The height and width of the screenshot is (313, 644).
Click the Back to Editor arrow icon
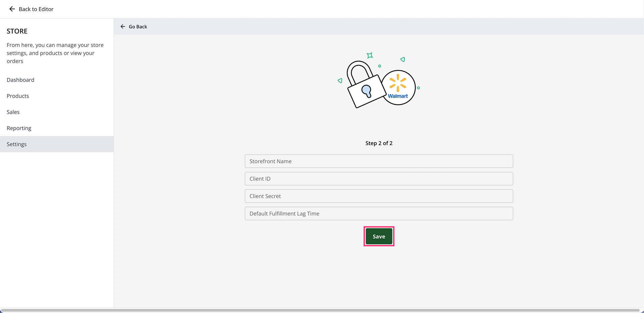12,9
